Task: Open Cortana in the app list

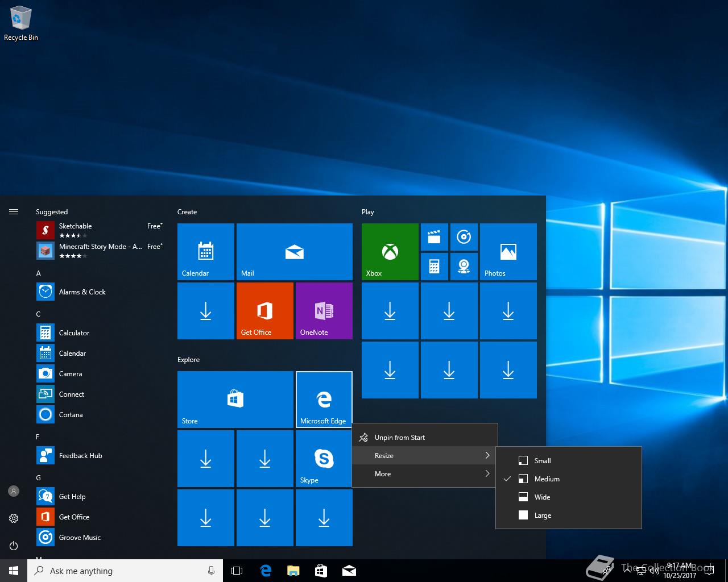Action: pos(100,415)
